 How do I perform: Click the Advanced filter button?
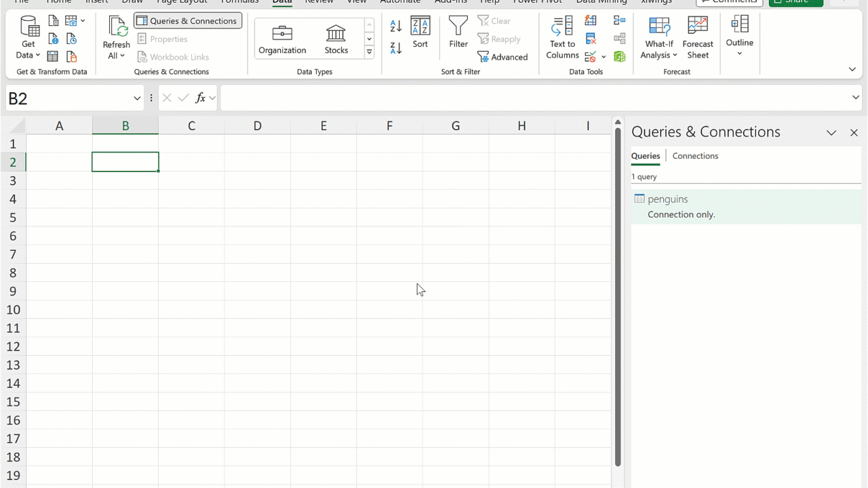click(502, 57)
